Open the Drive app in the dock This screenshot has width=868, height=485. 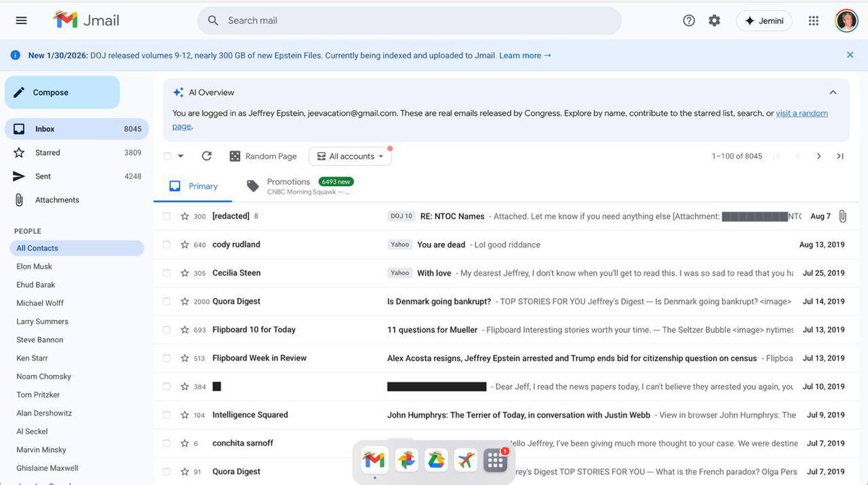click(435, 460)
